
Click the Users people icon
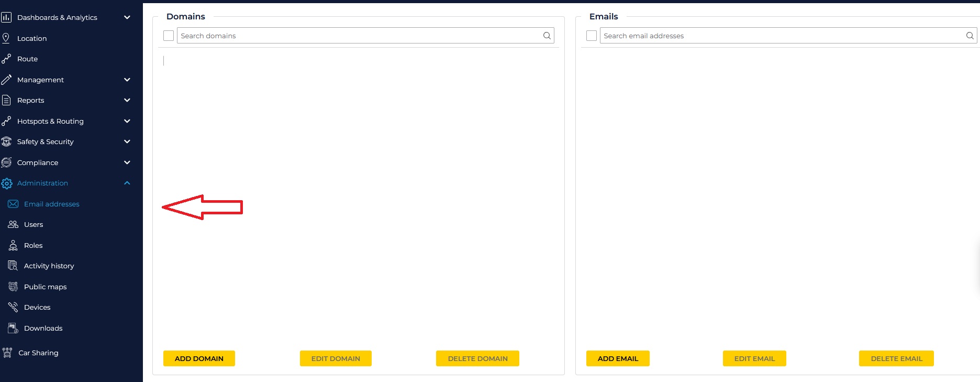[x=13, y=224]
